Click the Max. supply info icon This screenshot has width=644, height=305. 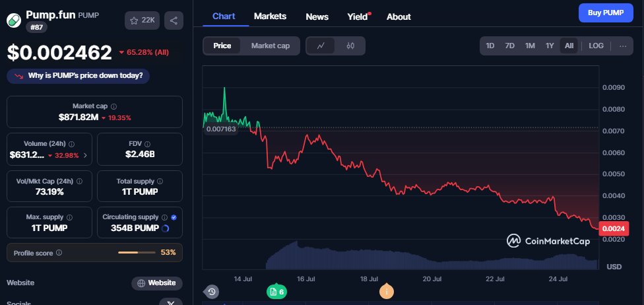click(x=69, y=217)
